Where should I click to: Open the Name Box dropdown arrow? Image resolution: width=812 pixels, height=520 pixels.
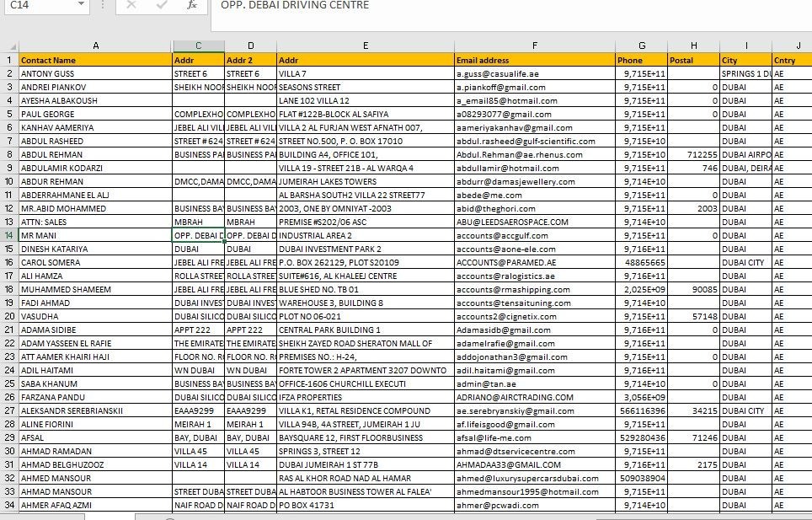[82, 4]
